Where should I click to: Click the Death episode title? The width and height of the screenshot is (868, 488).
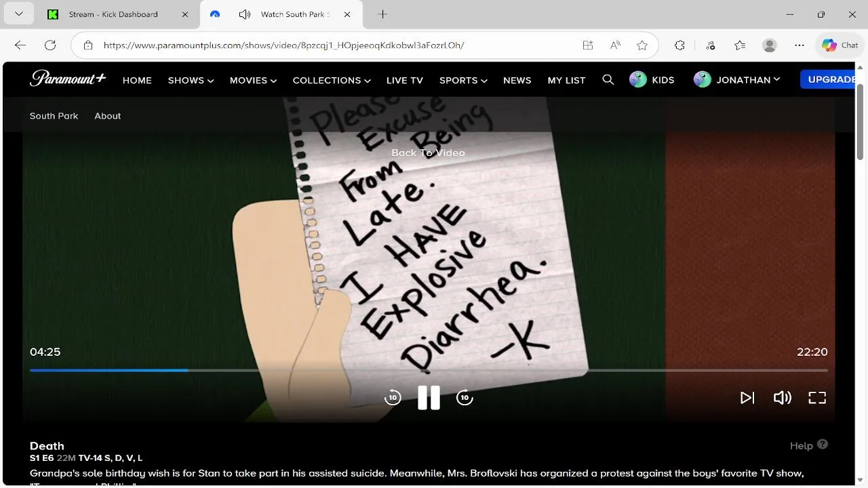[47, 446]
